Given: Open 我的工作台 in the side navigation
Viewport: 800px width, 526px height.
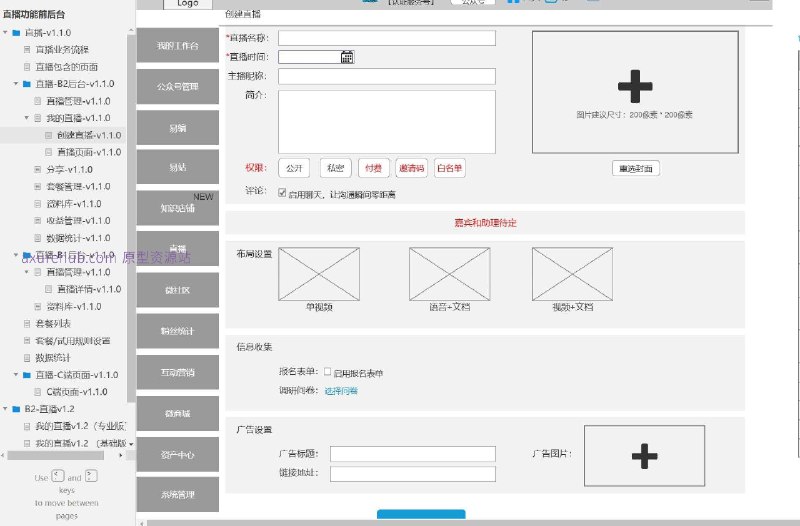Looking at the screenshot, I should 178,45.
